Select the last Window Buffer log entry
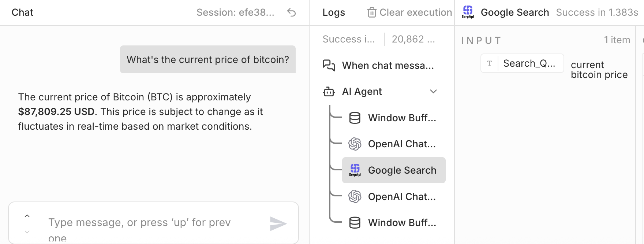Image resolution: width=644 pixels, height=244 pixels. 402,223
